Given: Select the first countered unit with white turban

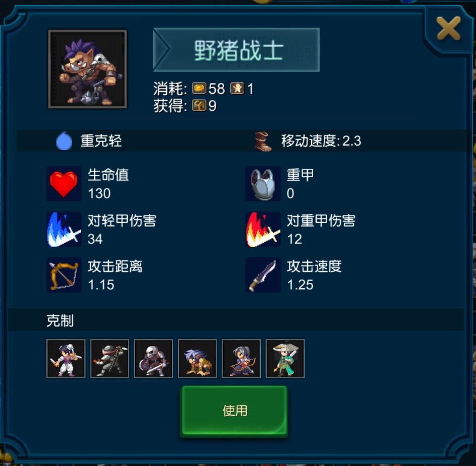Looking at the screenshot, I should [x=66, y=359].
